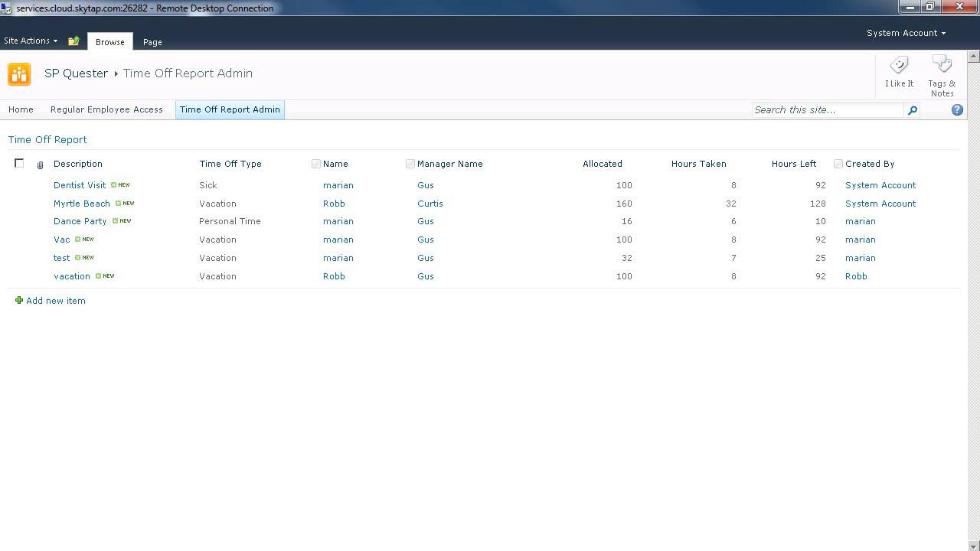The height and width of the screenshot is (551, 980).
Task: Click the search magnifier icon
Action: click(912, 110)
